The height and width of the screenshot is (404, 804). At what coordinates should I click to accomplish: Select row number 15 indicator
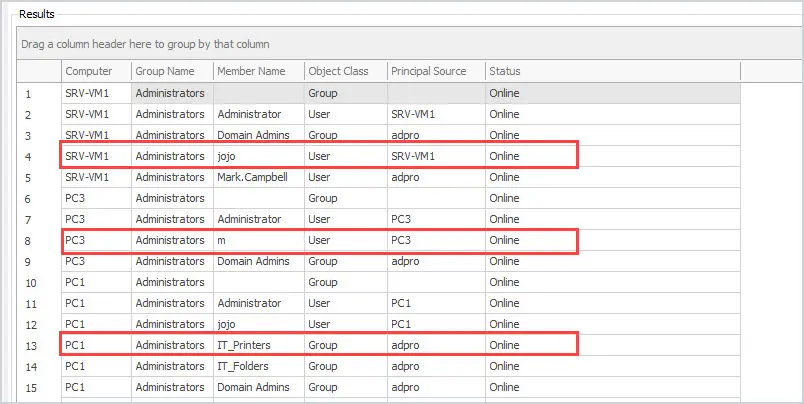(39, 388)
